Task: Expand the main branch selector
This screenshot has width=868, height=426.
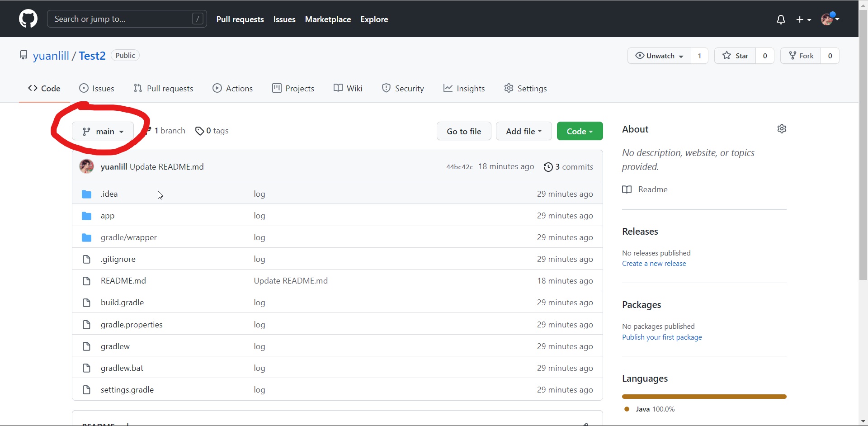Action: click(x=103, y=131)
